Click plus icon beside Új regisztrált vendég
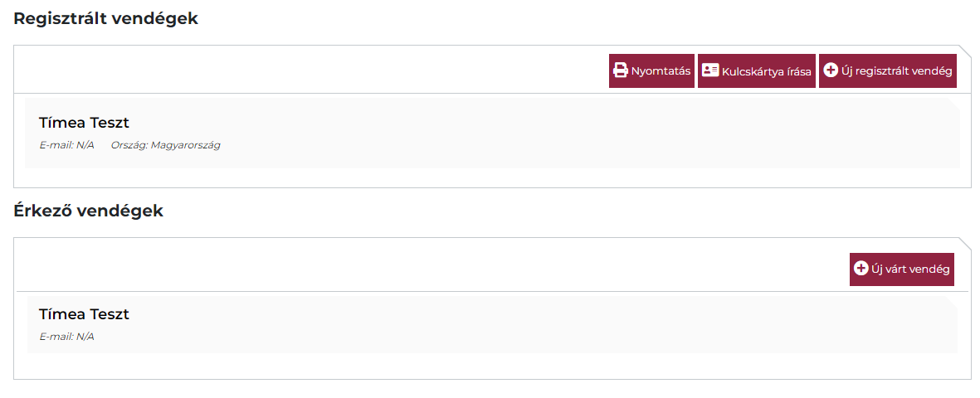Image resolution: width=980 pixels, height=398 pixels. (830, 70)
